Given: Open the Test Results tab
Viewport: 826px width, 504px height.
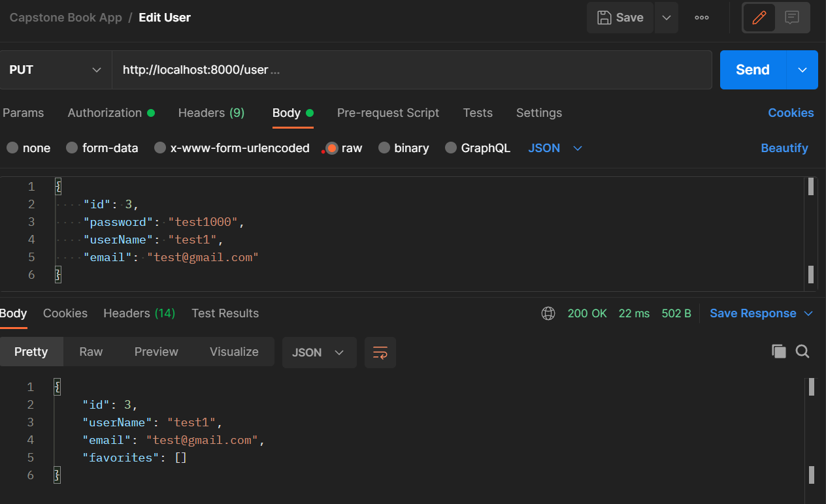Looking at the screenshot, I should point(225,313).
